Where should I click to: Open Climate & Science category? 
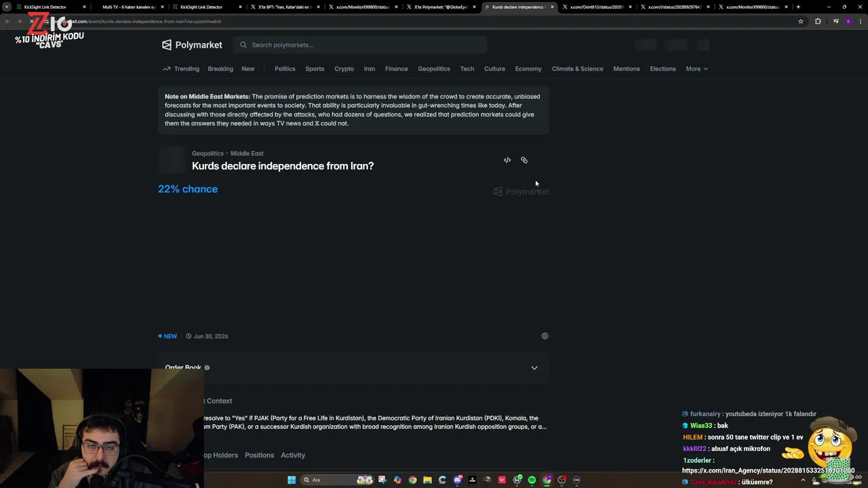click(x=577, y=68)
